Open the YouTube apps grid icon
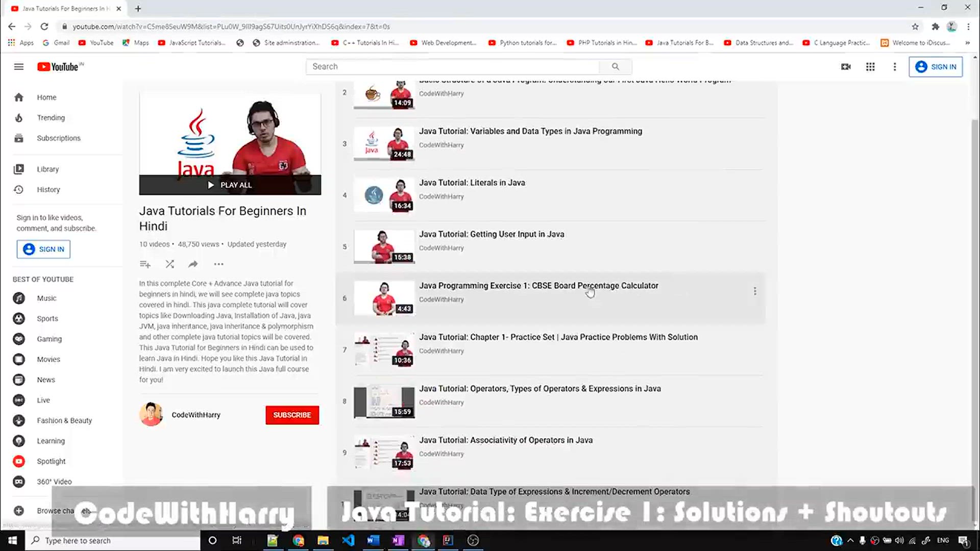Image resolution: width=980 pixels, height=551 pixels. click(x=870, y=67)
